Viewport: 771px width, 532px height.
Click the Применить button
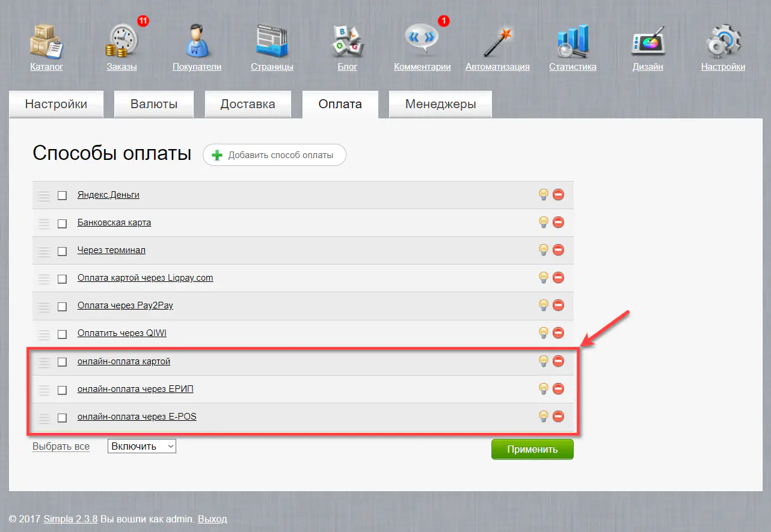tap(532, 449)
